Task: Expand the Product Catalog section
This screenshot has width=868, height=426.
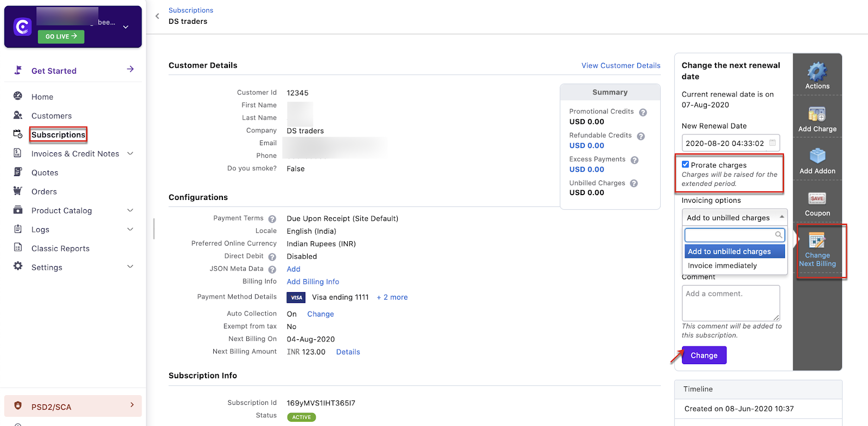Action: point(130,211)
